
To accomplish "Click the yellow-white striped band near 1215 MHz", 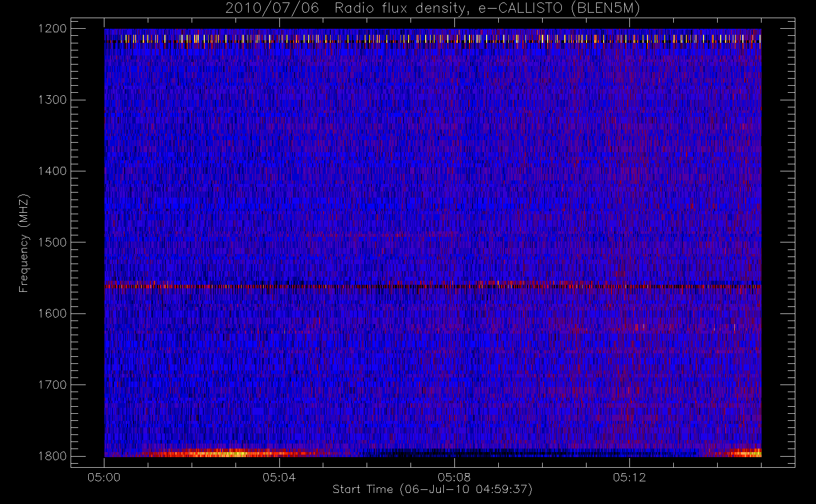I will (x=433, y=38).
